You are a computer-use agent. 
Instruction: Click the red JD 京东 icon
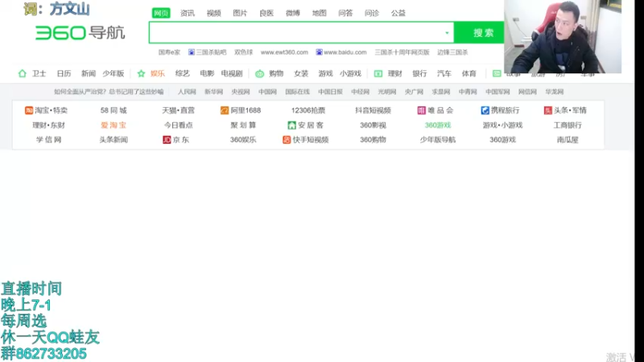[167, 140]
